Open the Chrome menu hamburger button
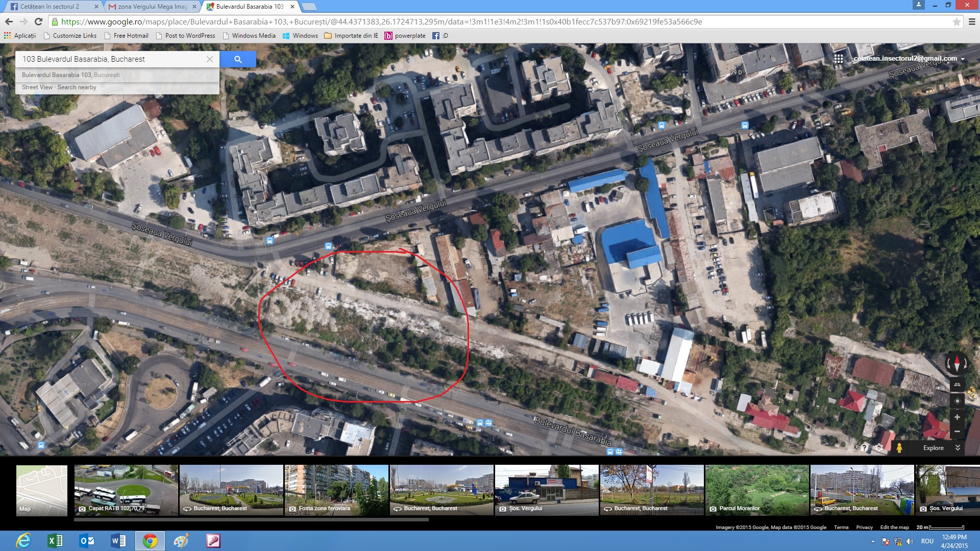 coord(972,22)
